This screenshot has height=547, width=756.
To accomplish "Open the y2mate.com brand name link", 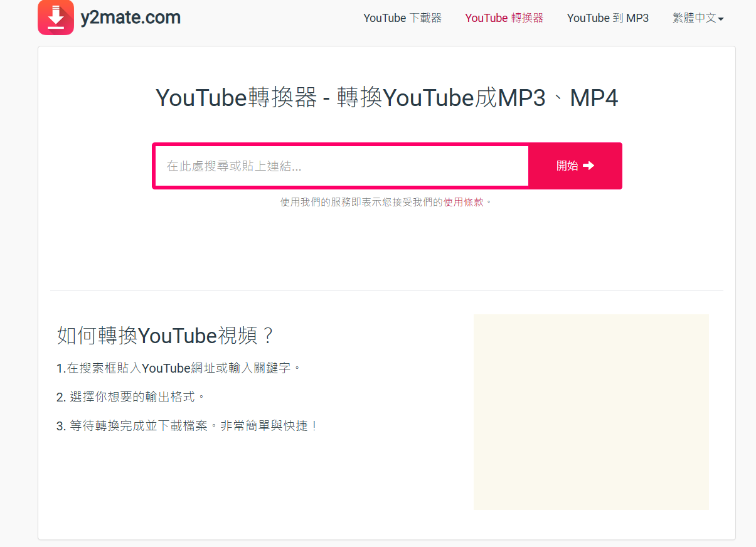I will pyautogui.click(x=130, y=18).
